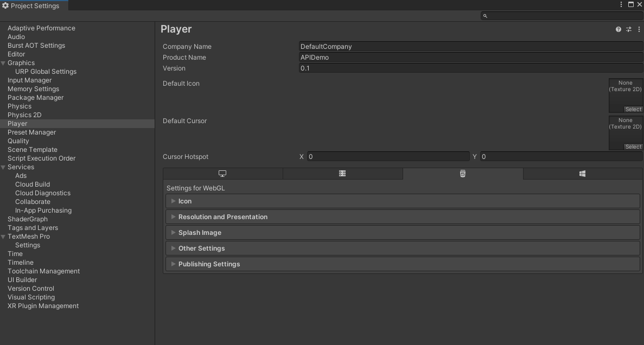Screen dimensions: 644x345
Task: Open the Player settings kebab menu
Action: [639, 29]
